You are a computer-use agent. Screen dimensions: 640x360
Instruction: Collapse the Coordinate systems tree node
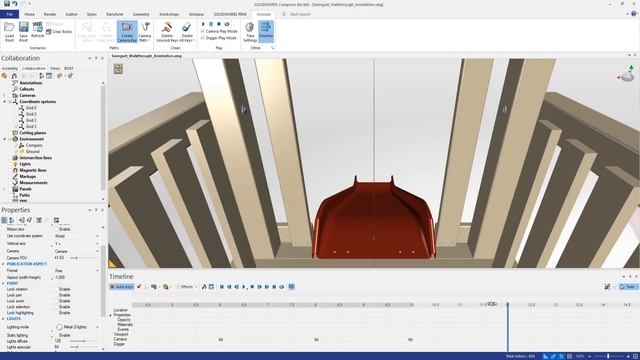[x=5, y=102]
